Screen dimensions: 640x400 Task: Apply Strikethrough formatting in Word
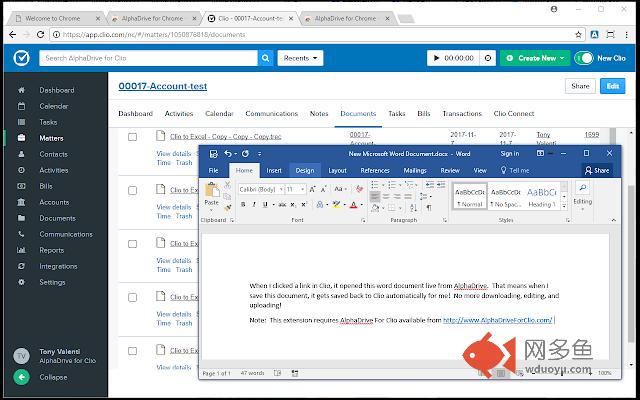(282, 204)
